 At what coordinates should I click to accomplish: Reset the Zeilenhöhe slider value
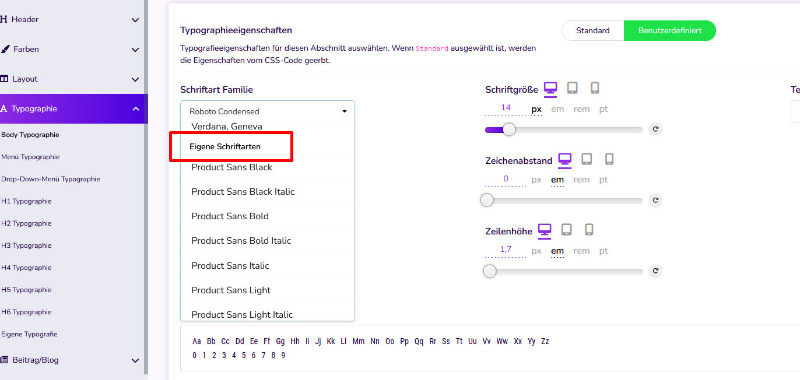pos(655,271)
